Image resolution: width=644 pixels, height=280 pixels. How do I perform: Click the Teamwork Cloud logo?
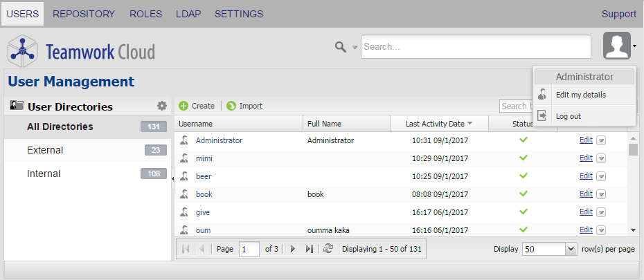[82, 51]
